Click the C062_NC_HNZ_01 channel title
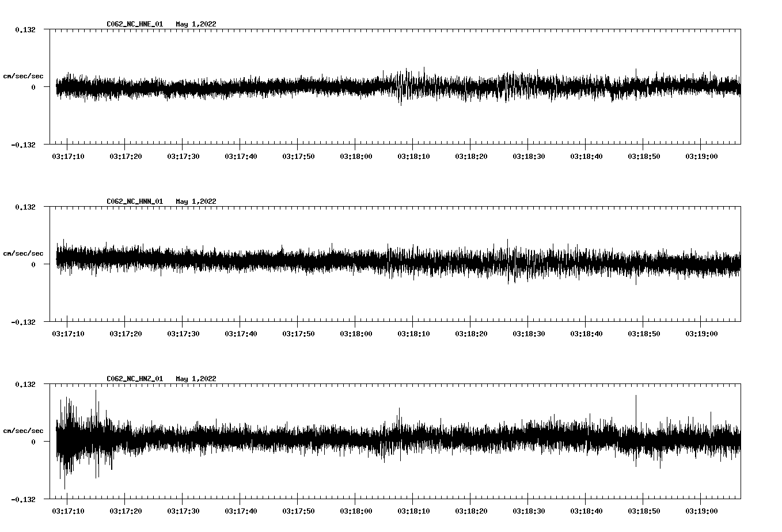Image resolution: width=782 pixels, height=532 pixels. tap(135, 379)
